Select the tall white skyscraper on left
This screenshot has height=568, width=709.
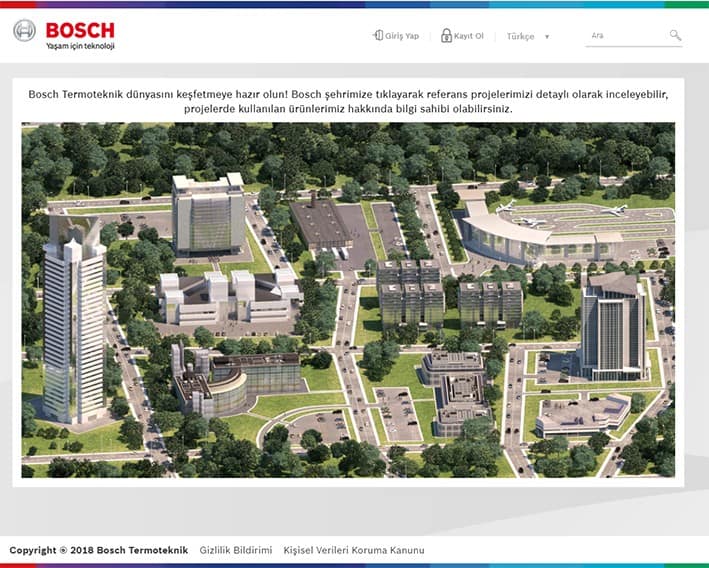(x=73, y=320)
